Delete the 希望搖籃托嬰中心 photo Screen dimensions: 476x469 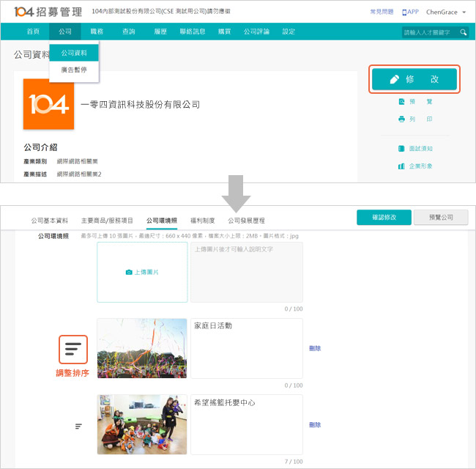tap(315, 425)
